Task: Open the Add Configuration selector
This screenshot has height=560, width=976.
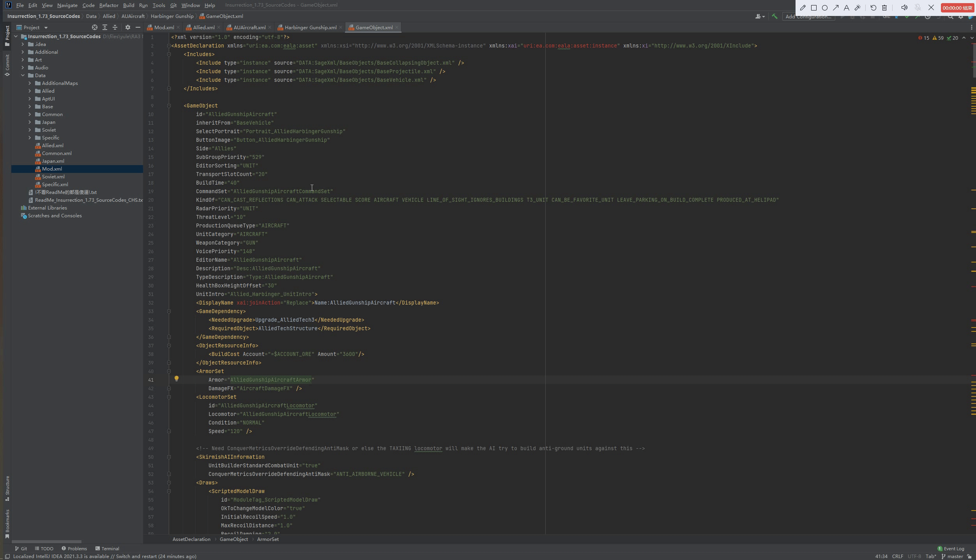Action: click(x=808, y=17)
